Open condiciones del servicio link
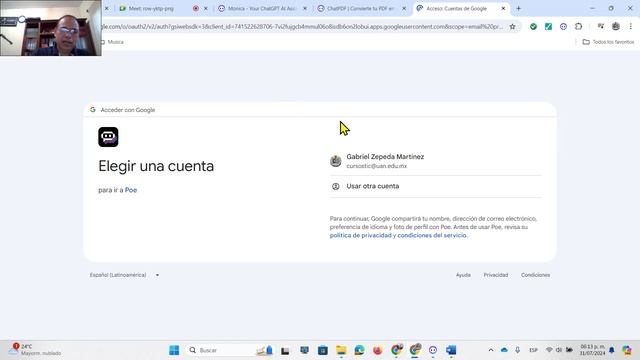Image resolution: width=640 pixels, height=360 pixels. (x=432, y=236)
